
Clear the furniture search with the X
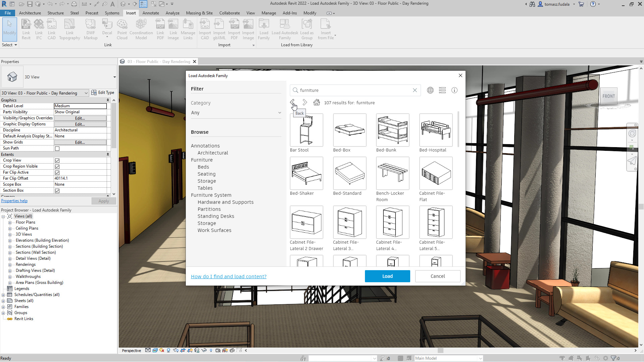415,90
